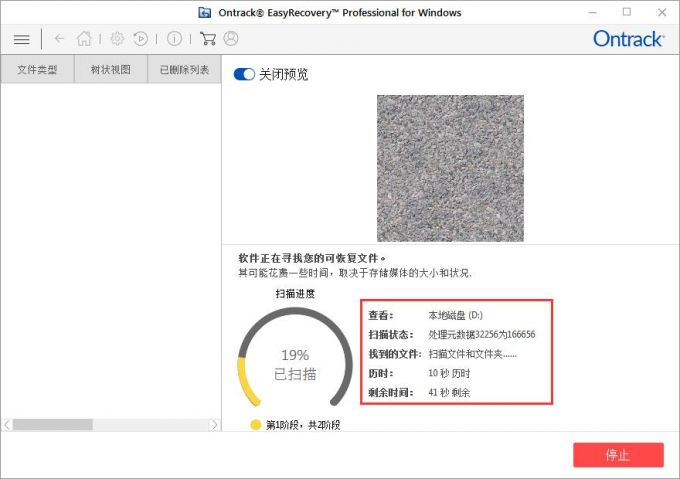This screenshot has height=479, width=680.
Task: Click the yellow phase indicator dot
Action: point(255,425)
